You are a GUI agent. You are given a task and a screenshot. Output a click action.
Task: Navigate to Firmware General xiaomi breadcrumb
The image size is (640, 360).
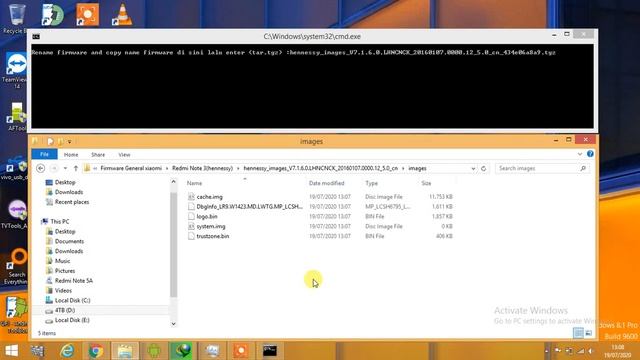(x=131, y=168)
